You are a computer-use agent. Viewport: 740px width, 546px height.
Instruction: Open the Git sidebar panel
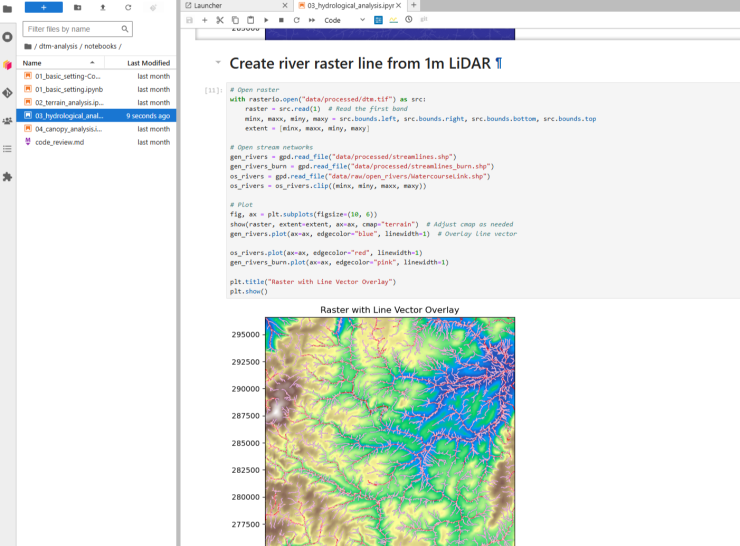[x=8, y=93]
